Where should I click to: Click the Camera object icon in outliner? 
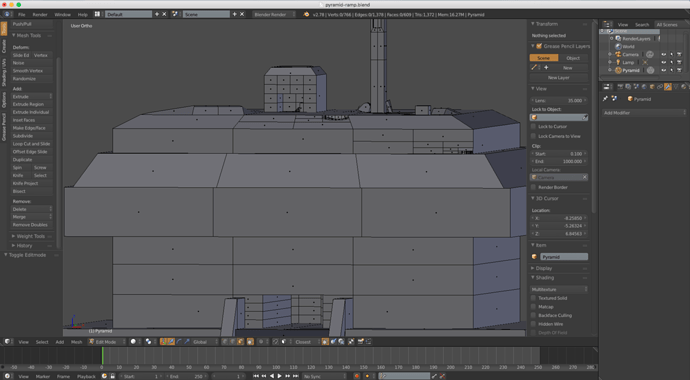click(x=618, y=55)
